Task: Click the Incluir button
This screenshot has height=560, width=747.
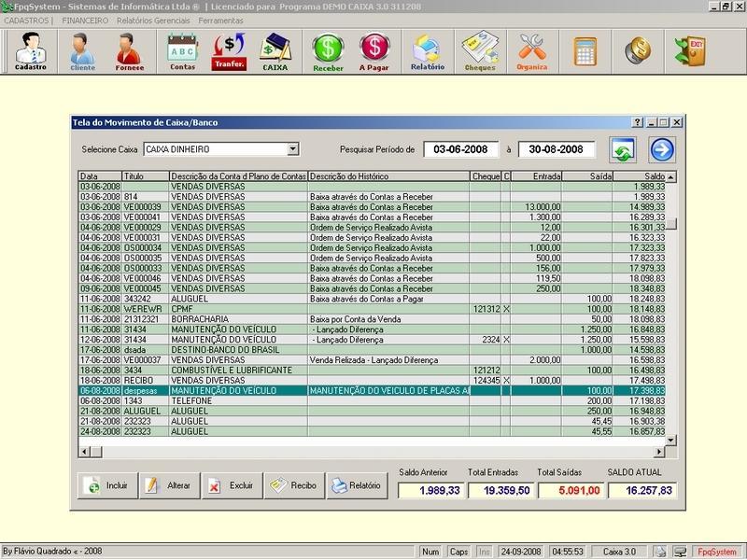Action: point(108,486)
